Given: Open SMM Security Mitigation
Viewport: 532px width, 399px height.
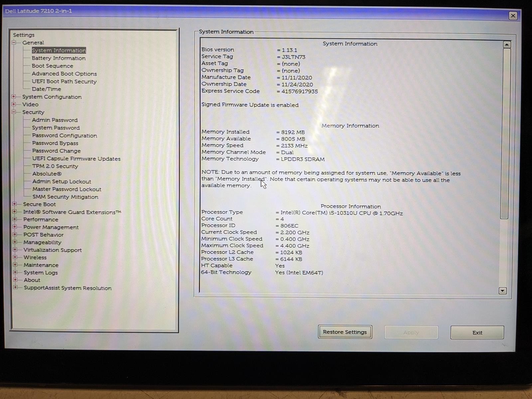Looking at the screenshot, I should tap(66, 197).
